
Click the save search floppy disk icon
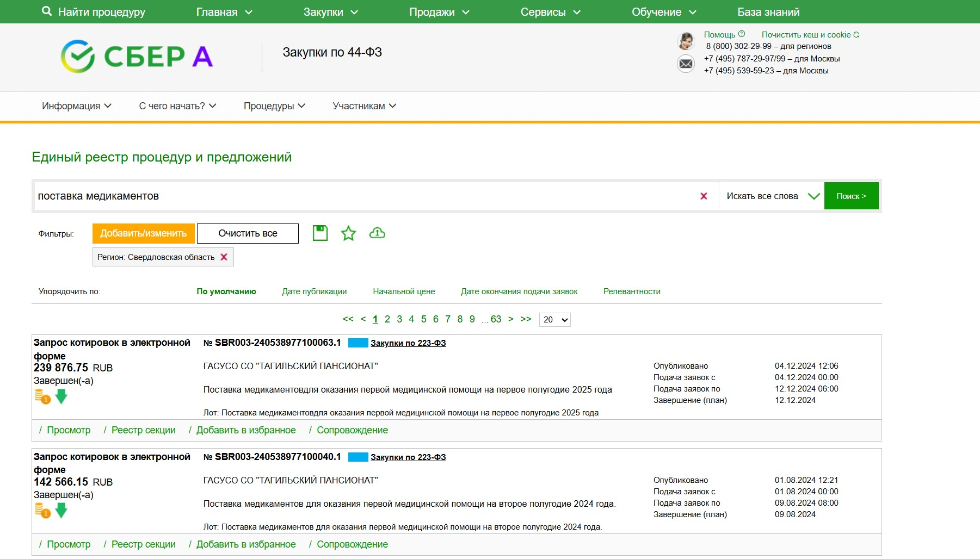pyautogui.click(x=320, y=233)
